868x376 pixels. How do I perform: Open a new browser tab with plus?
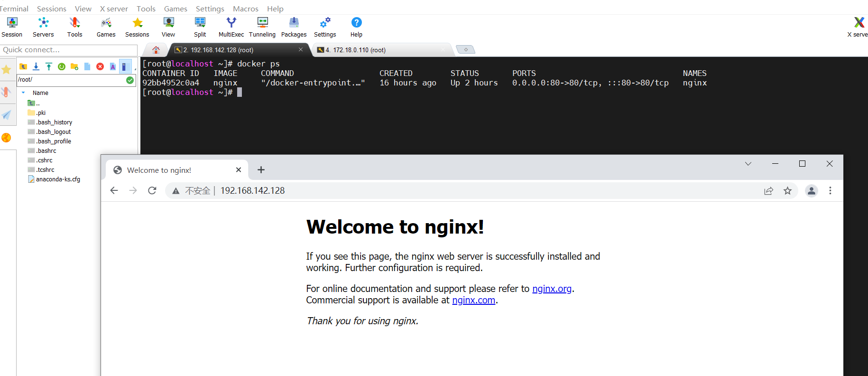[x=261, y=169]
